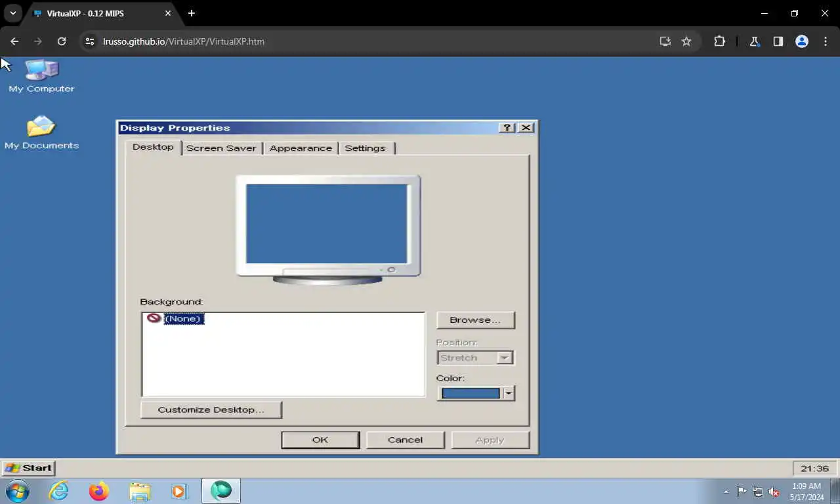This screenshot has height=504, width=840.
Task: Open the Chrome profile avatar
Action: [802, 41]
